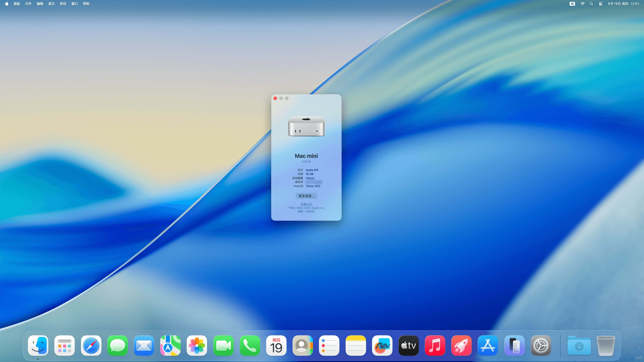The width and height of the screenshot is (644, 362).
Task: Open the Wi-Fi status menu
Action: coord(582,4)
